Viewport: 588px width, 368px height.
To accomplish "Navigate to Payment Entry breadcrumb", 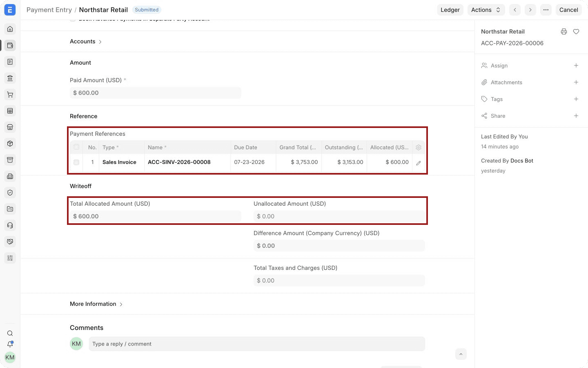I will coord(49,10).
